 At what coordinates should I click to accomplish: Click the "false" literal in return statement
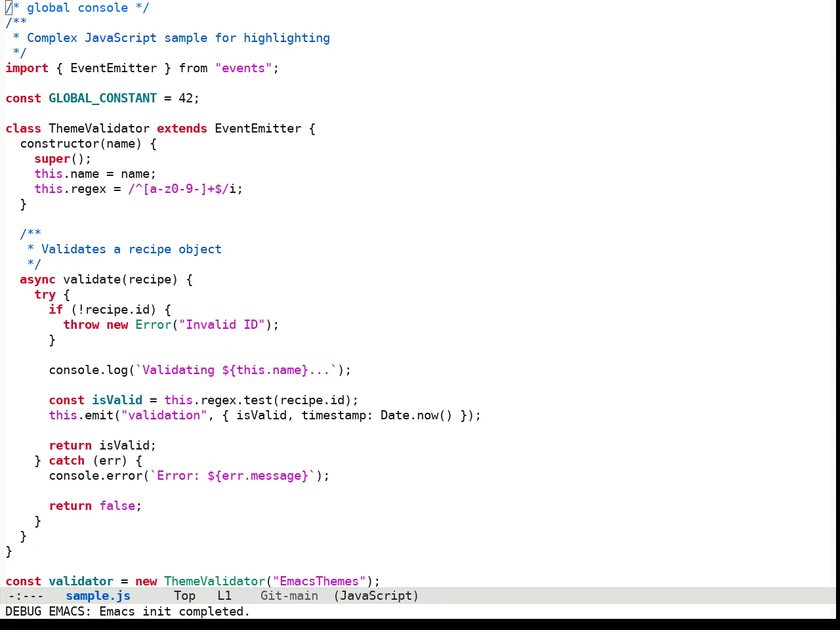(117, 506)
